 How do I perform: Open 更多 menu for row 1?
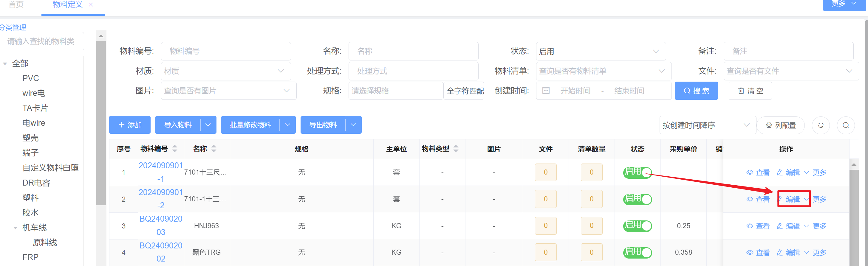pyautogui.click(x=816, y=172)
